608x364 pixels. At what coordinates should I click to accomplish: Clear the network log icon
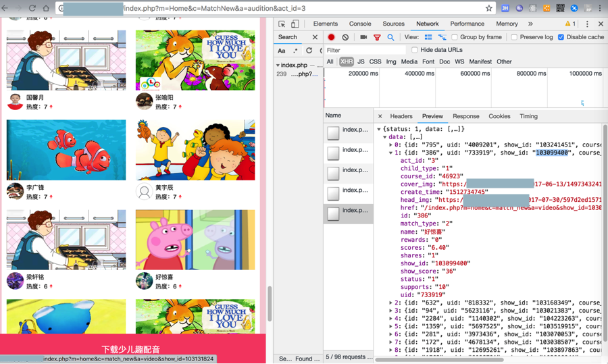click(345, 37)
